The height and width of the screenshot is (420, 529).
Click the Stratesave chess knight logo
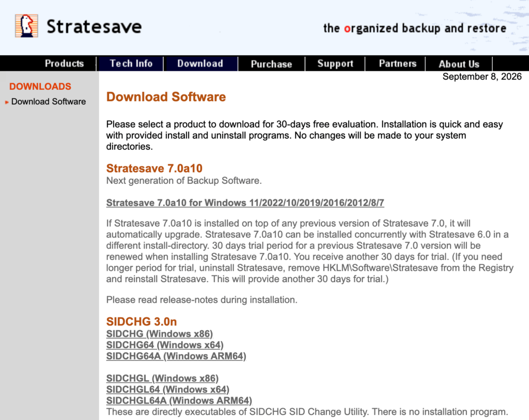pyautogui.click(x=26, y=26)
